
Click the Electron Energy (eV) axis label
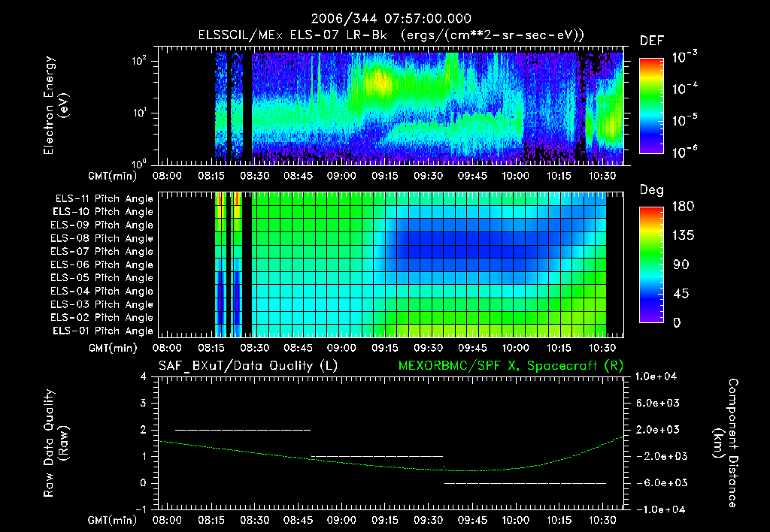coord(56,105)
